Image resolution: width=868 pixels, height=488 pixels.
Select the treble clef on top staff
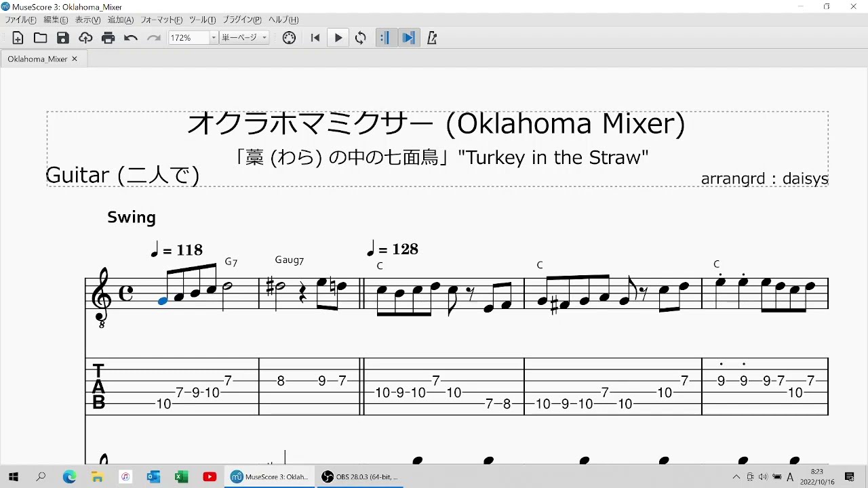coord(102,298)
